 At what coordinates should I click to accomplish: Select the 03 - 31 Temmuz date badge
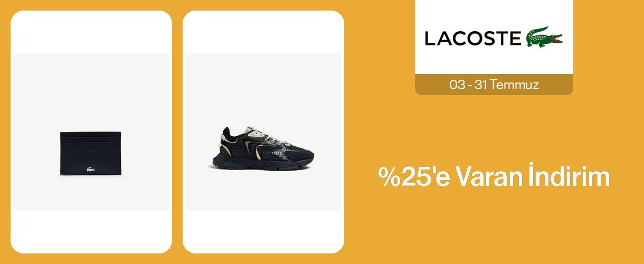pyautogui.click(x=494, y=84)
